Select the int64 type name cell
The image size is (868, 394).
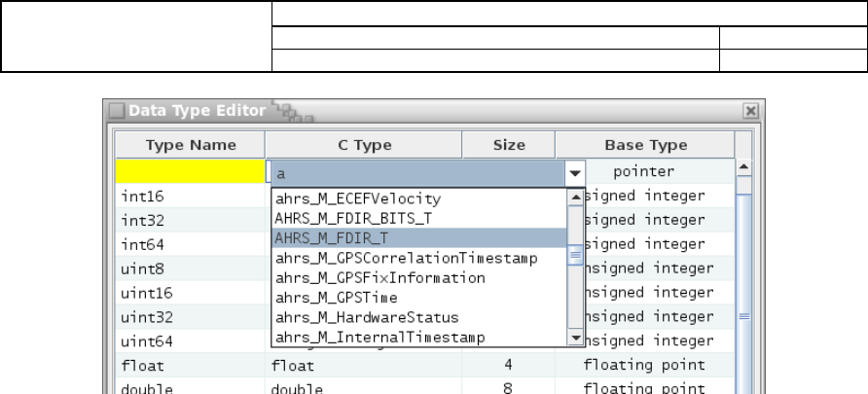[x=191, y=244]
